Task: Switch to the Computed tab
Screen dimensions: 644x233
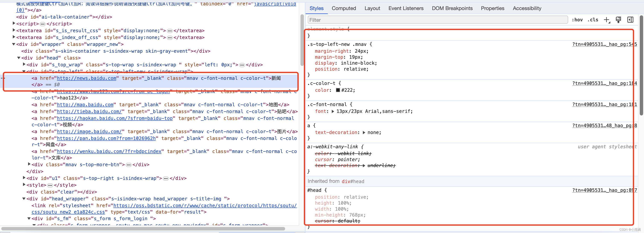Action: point(344,8)
